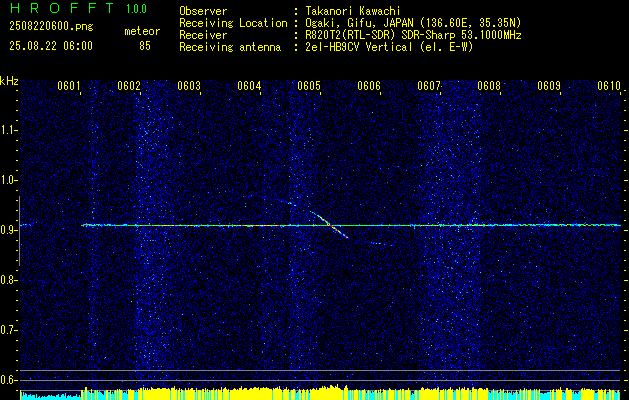Click the R820T2(RTL-SDR) SDR-Sharp 53.1000MHz text

click(413, 35)
